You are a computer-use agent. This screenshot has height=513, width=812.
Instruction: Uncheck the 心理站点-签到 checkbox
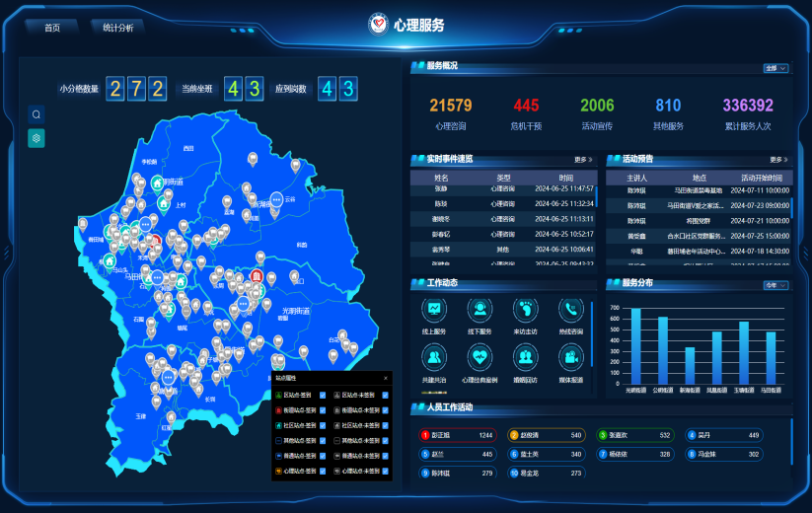tap(323, 472)
